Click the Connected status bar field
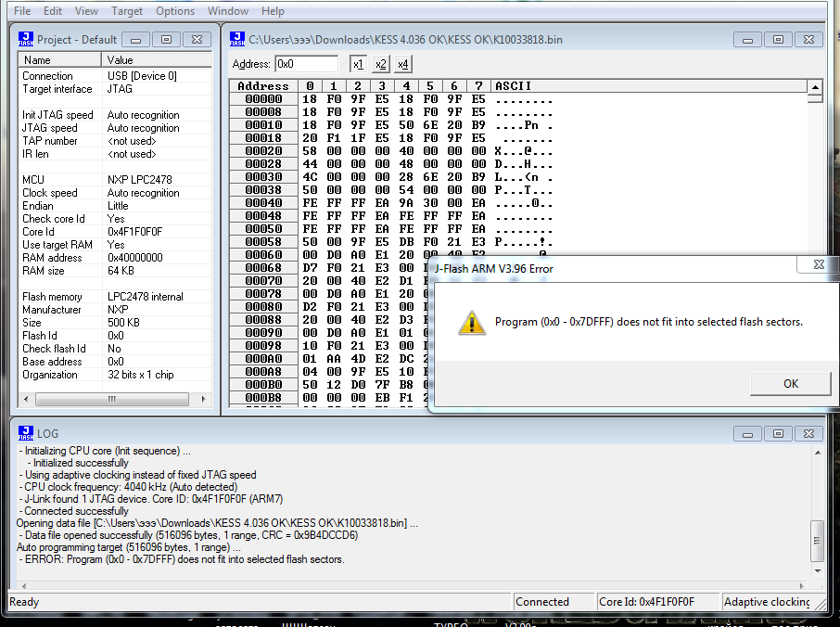840x627 pixels. pos(554,602)
